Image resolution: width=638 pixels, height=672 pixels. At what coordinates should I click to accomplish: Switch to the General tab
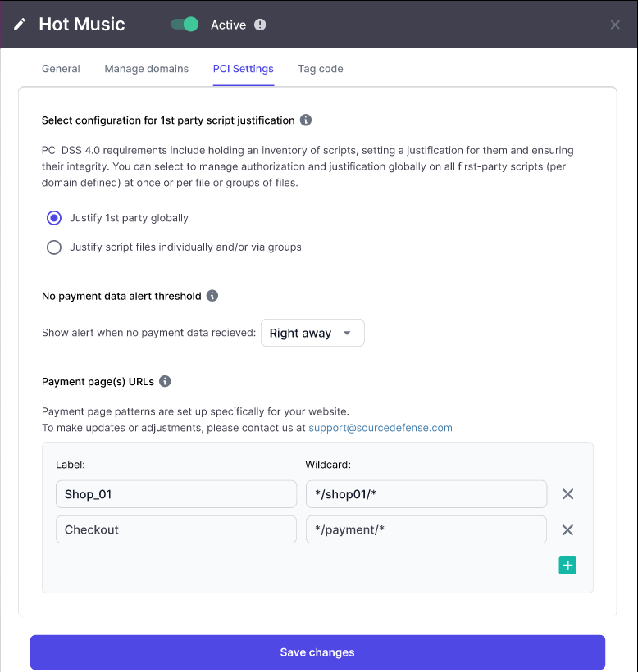point(61,69)
